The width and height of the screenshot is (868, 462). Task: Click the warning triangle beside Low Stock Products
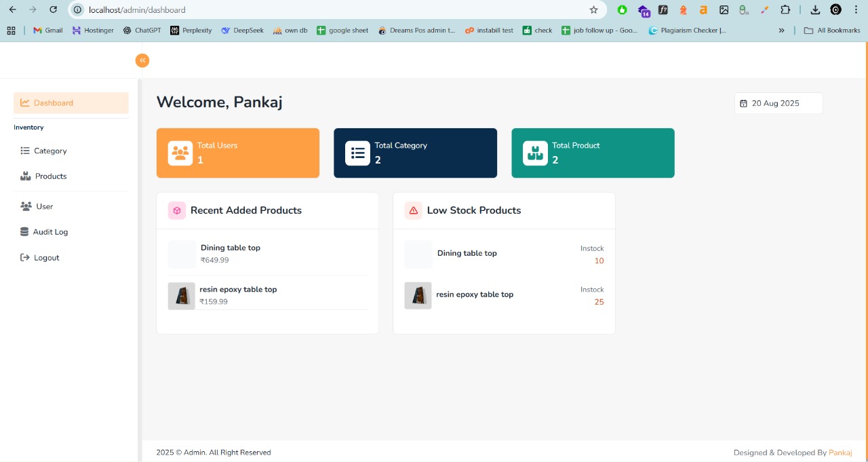point(413,210)
